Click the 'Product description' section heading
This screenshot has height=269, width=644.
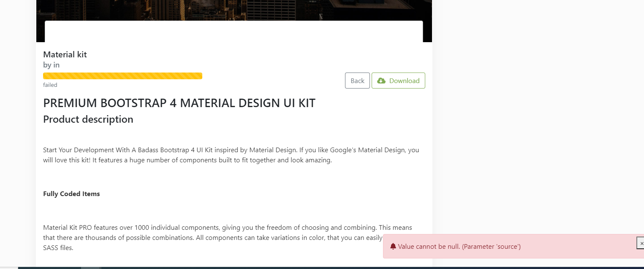[88, 119]
